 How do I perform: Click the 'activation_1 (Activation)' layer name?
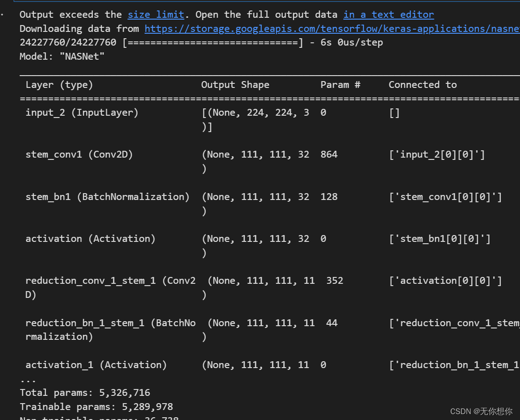click(x=96, y=365)
